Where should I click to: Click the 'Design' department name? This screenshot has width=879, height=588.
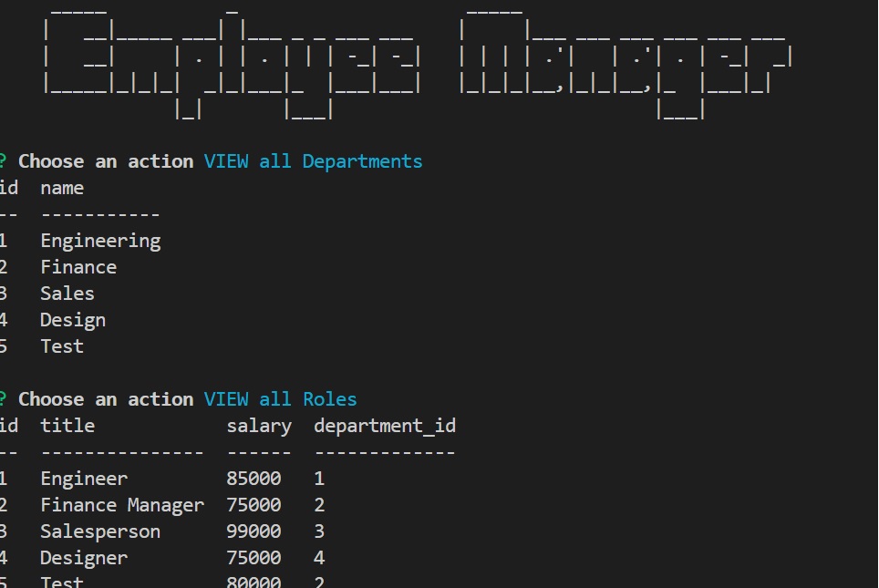(x=73, y=320)
